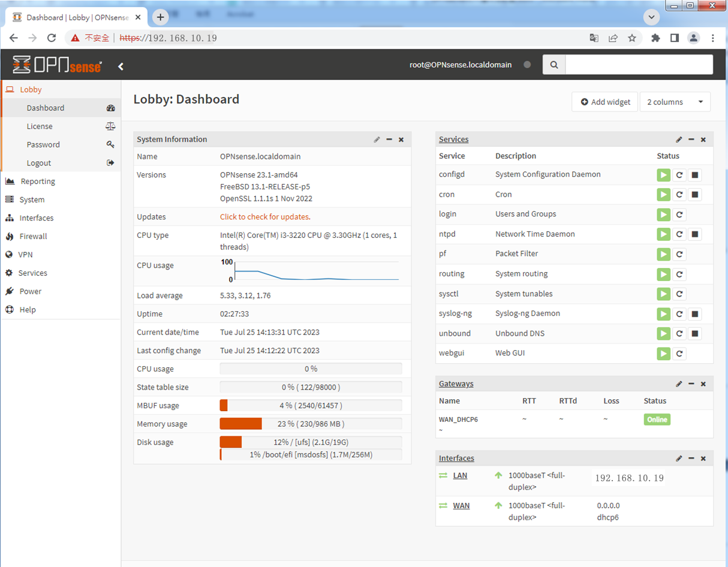Collapse the sidebar with the chevron toggle
This screenshot has width=728, height=567.
121,66
